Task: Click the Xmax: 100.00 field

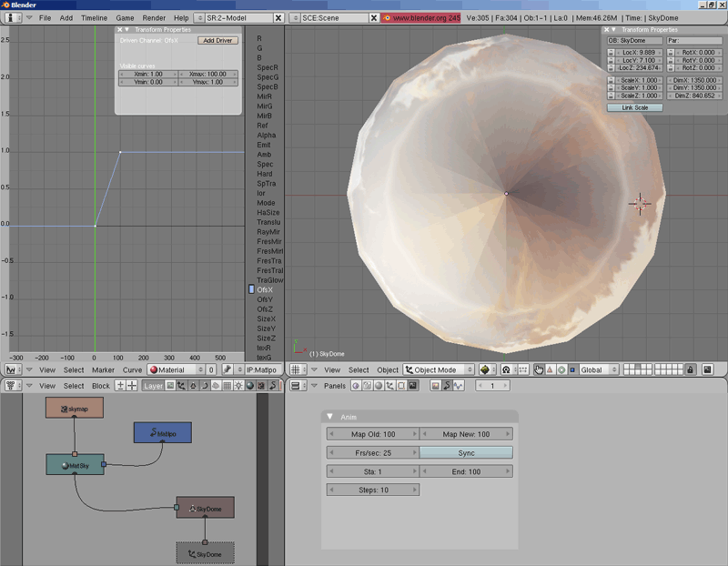Action: 208,74
